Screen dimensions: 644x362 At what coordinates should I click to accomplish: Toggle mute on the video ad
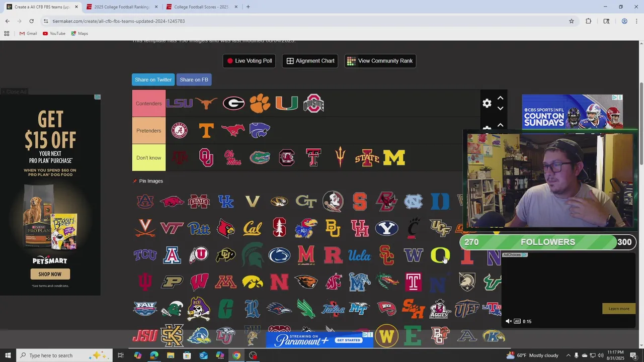coord(508,321)
